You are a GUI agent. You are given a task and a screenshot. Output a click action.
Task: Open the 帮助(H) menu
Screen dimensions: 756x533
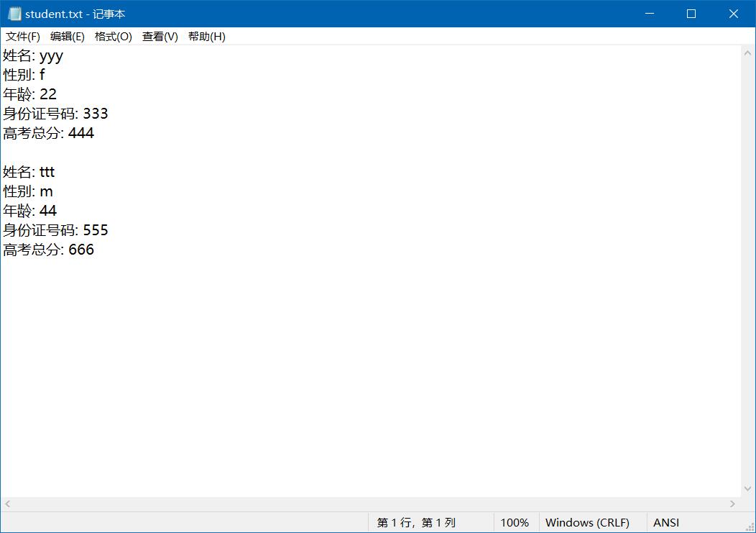click(207, 37)
